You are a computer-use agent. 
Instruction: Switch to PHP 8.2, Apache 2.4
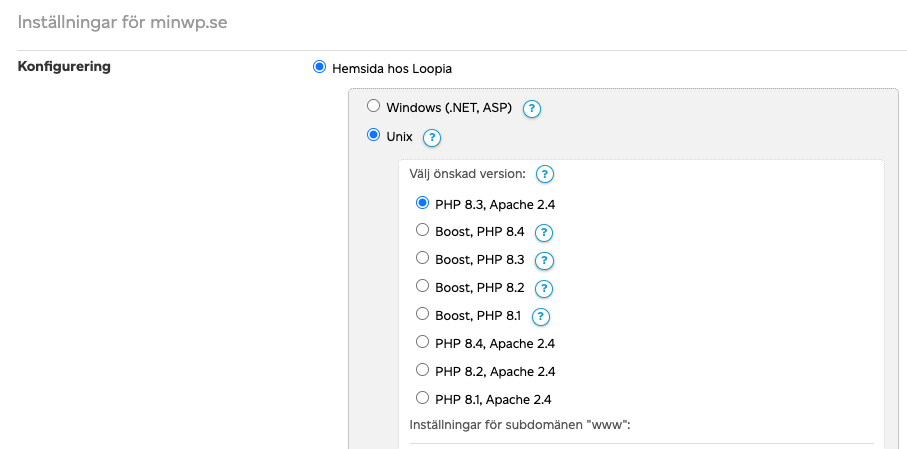point(422,371)
